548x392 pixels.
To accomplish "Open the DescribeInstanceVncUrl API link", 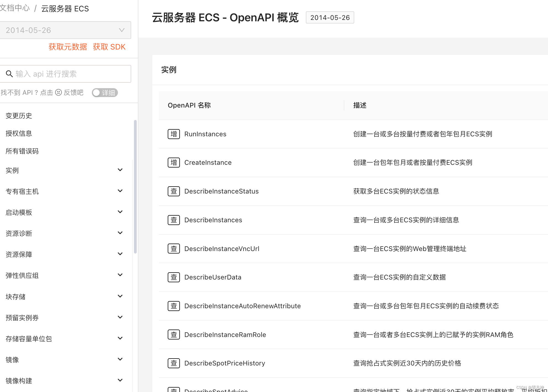I will tap(222, 249).
